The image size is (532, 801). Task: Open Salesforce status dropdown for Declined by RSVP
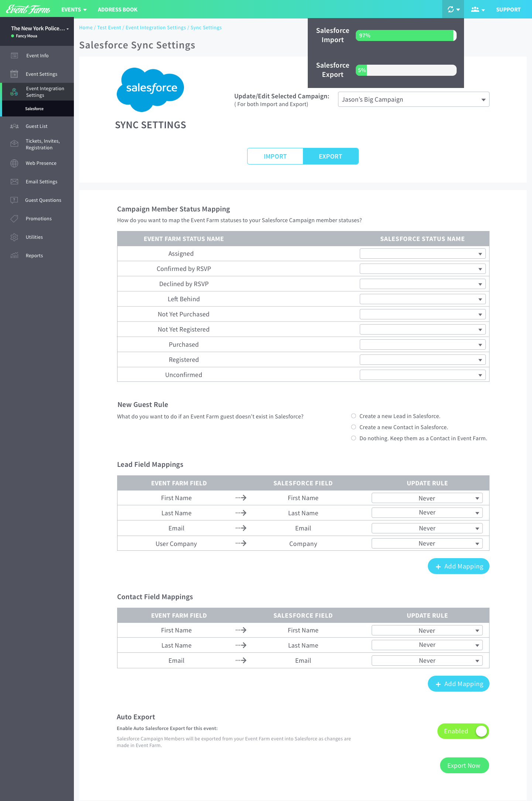(x=423, y=284)
